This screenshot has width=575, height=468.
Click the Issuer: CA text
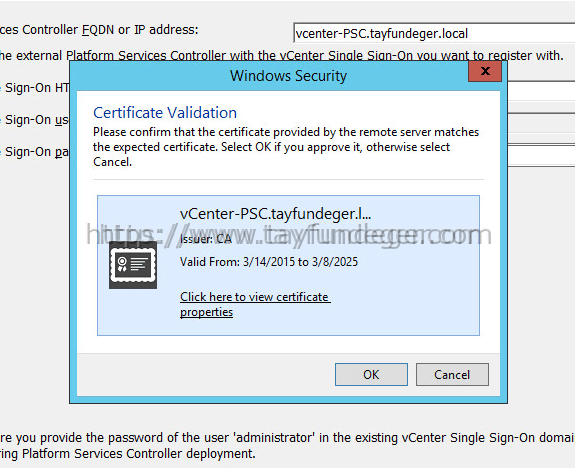tap(206, 239)
